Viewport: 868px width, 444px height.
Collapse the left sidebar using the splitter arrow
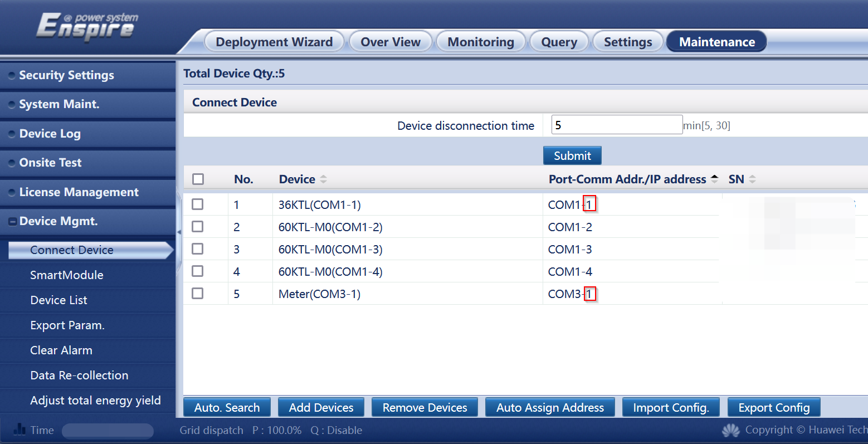pos(179,232)
